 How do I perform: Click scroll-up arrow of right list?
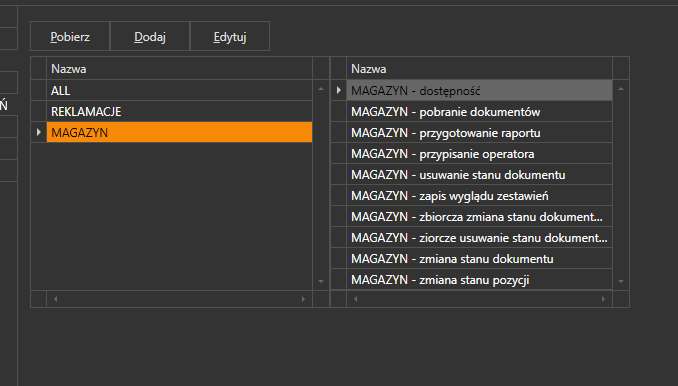click(x=621, y=89)
